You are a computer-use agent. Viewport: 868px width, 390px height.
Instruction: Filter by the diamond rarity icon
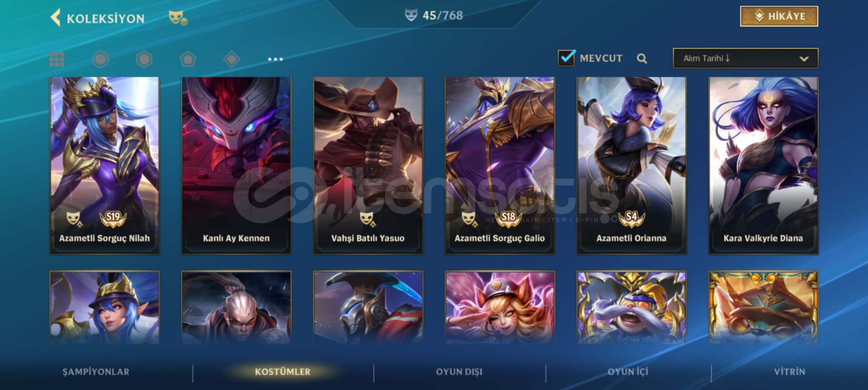[231, 59]
